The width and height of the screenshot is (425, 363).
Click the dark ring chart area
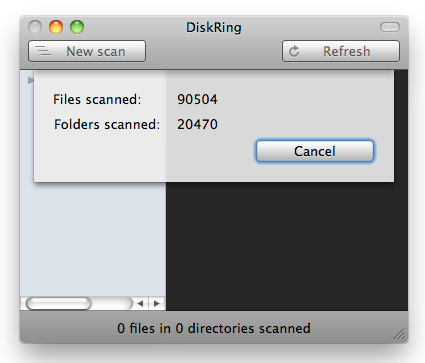(287, 246)
